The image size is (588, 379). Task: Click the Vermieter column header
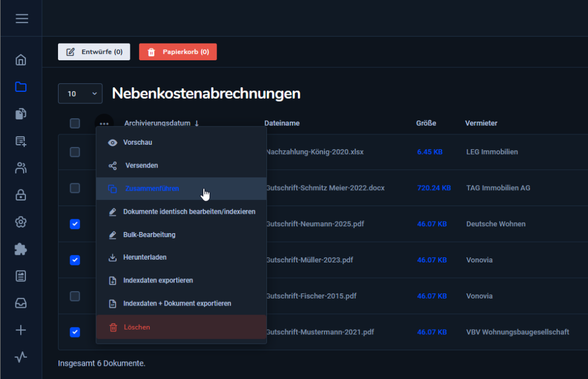click(481, 123)
